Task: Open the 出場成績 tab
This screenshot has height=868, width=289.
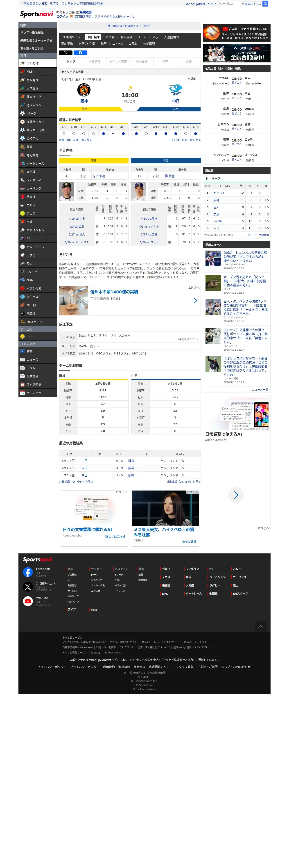Action: tap(142, 62)
